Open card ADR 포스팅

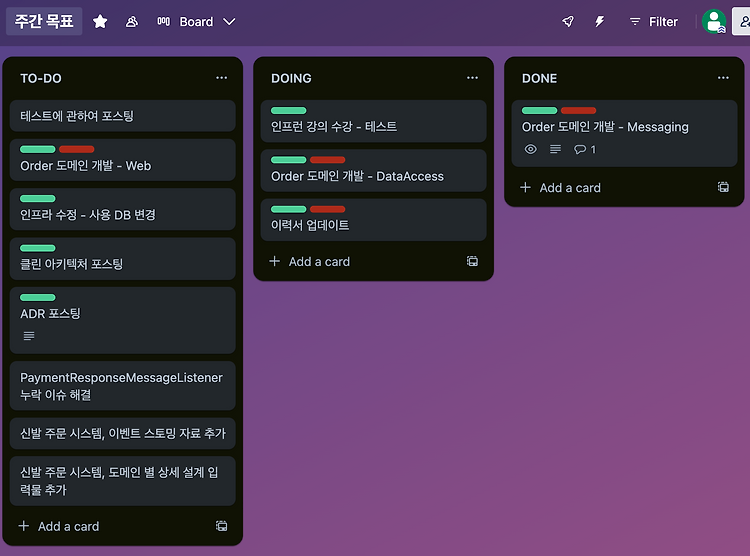tap(122, 320)
